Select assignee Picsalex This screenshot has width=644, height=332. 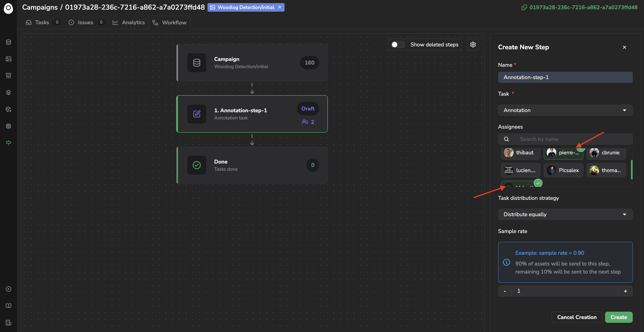click(x=563, y=170)
